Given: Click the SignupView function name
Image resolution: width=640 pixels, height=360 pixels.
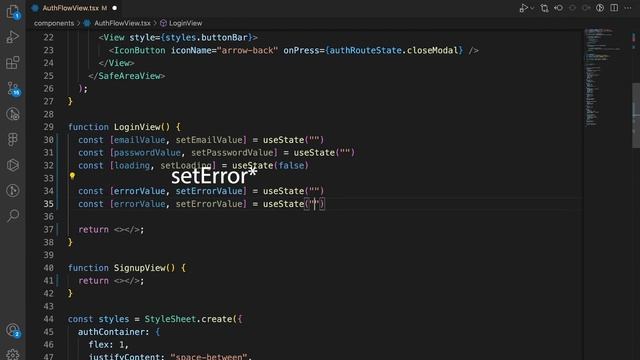Looking at the screenshot, I should tap(140, 268).
